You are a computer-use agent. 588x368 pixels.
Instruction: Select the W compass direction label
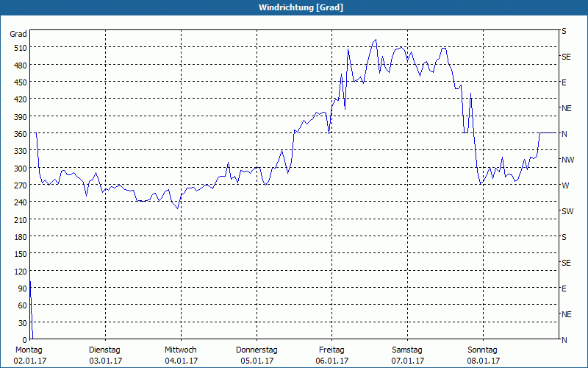point(565,185)
